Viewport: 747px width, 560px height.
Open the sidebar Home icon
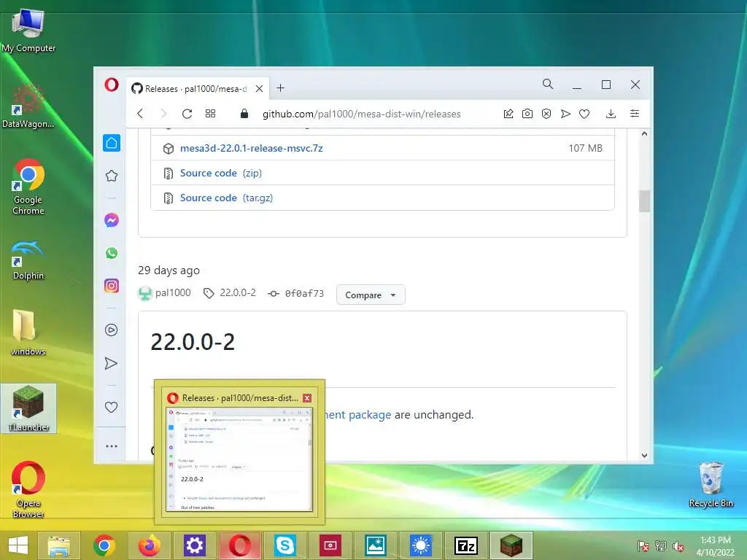[112, 143]
